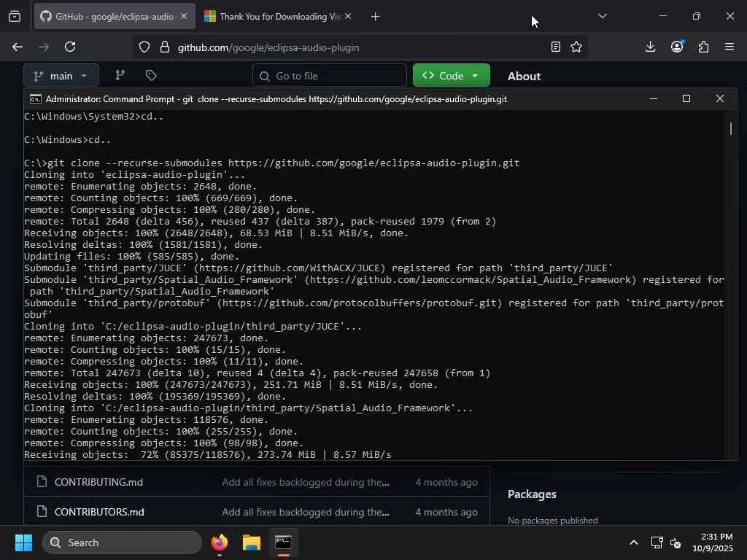
Task: Switch to GitHub google/eclipsa-audio tab
Action: [x=115, y=16]
